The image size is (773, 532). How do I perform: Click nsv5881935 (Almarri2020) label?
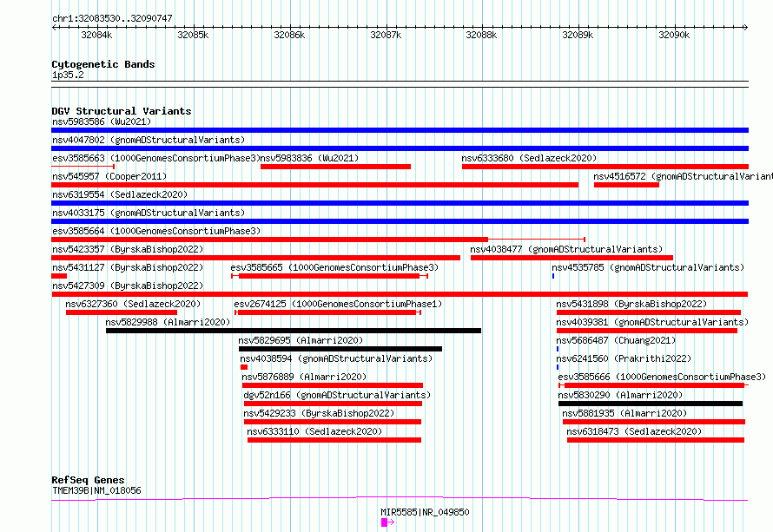(x=624, y=413)
